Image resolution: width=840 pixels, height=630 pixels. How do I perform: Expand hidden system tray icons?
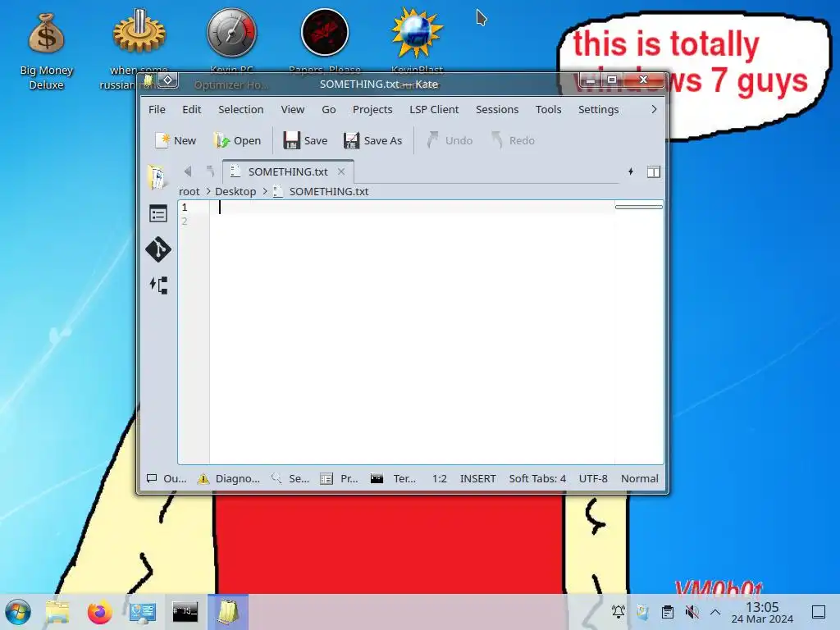tap(715, 611)
